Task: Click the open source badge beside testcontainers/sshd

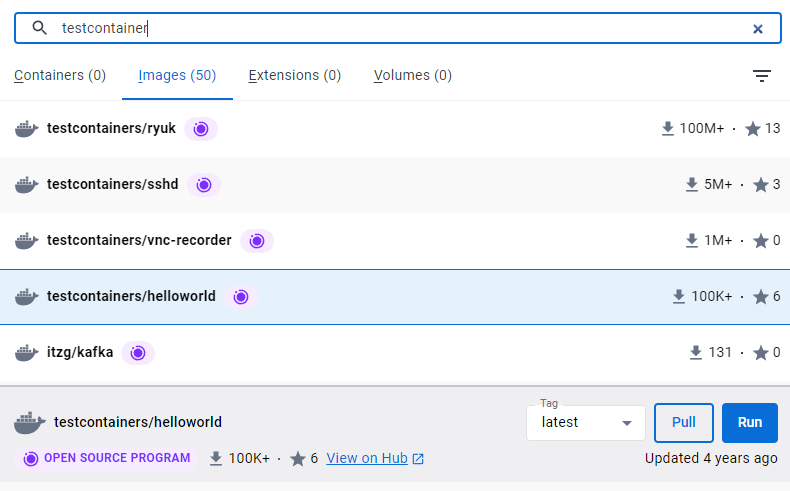Action: click(204, 185)
